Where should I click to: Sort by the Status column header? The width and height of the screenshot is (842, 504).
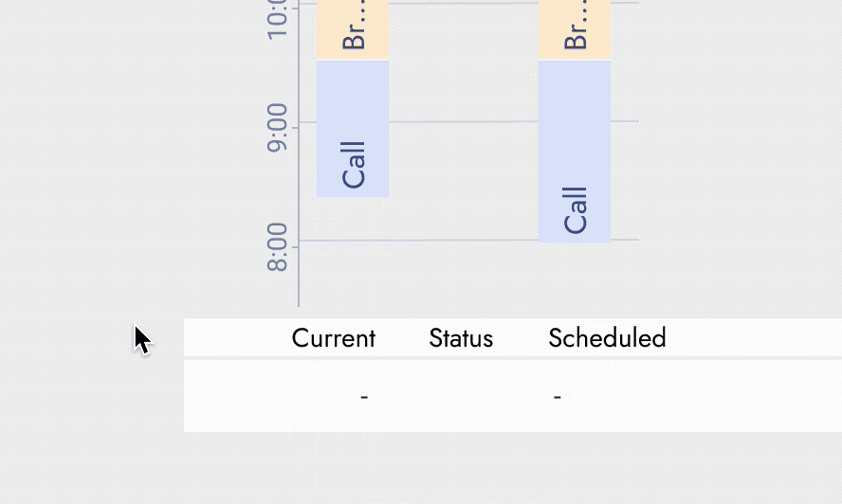pos(461,338)
